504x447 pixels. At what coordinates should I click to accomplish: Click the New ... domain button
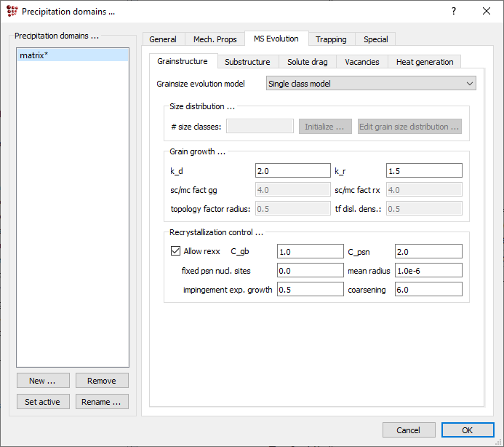(42, 381)
